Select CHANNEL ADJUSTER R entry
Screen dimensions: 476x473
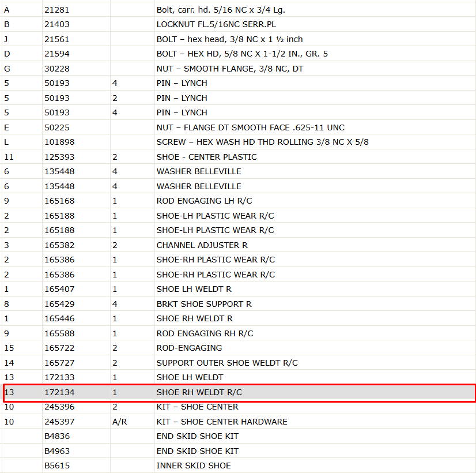[202, 245]
